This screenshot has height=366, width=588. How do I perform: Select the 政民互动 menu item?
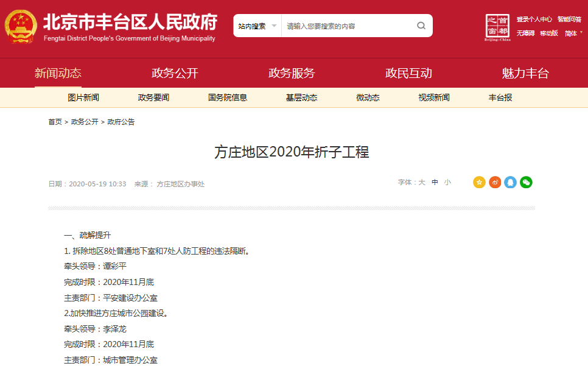pos(408,72)
